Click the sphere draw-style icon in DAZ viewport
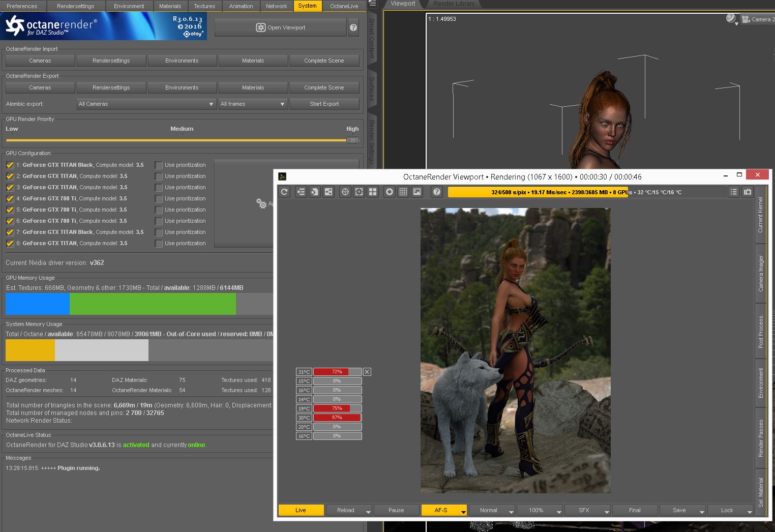The height and width of the screenshot is (532, 775). click(731, 18)
